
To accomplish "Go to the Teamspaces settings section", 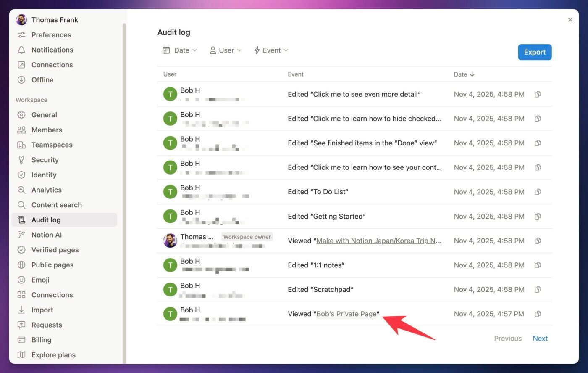I will click(52, 145).
